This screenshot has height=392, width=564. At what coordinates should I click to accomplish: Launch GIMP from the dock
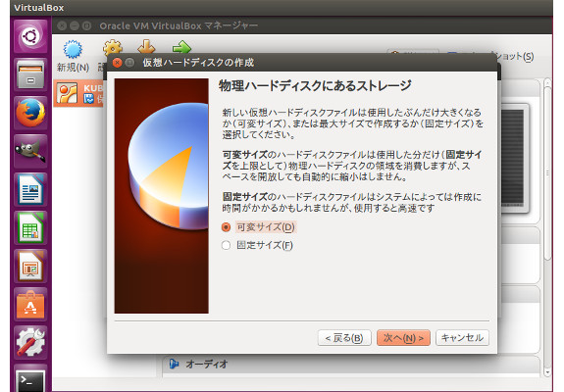(x=30, y=151)
